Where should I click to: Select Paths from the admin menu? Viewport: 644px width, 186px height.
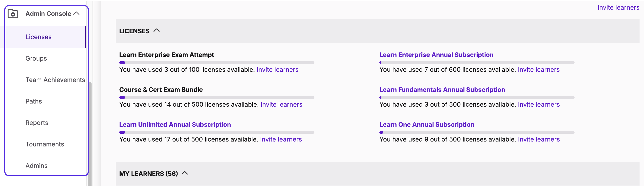33,101
